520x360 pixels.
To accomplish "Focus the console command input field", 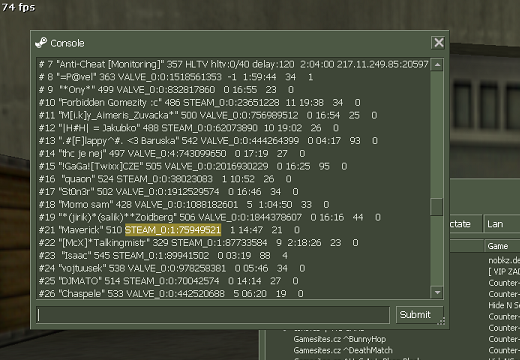I will point(213,315).
